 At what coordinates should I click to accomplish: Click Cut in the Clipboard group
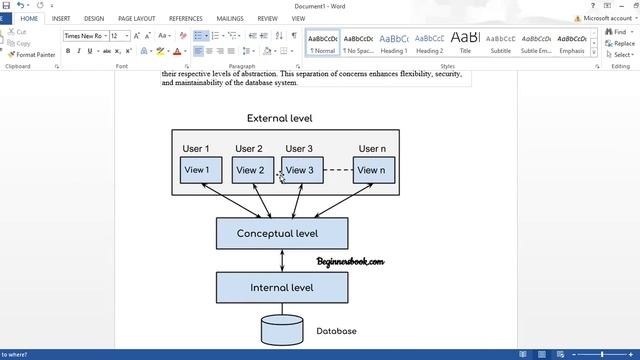tap(17, 32)
